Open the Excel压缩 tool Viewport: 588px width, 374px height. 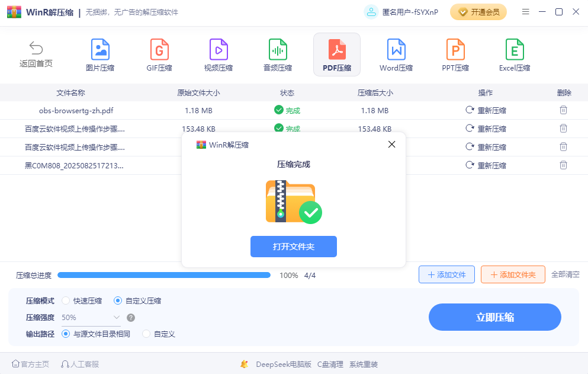[514, 55]
